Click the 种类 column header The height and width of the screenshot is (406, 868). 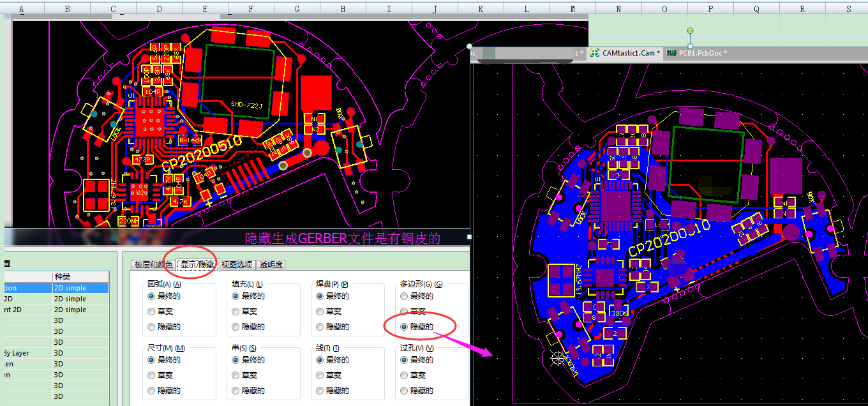coord(62,276)
